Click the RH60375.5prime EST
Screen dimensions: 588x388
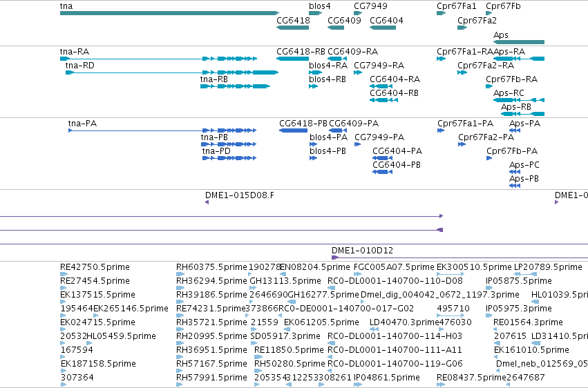179,274
